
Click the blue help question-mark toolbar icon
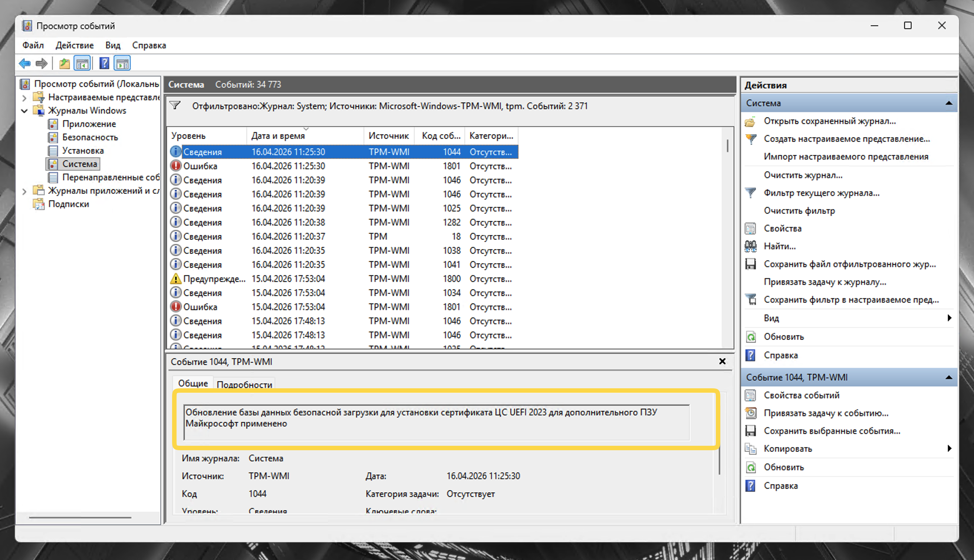coord(104,63)
